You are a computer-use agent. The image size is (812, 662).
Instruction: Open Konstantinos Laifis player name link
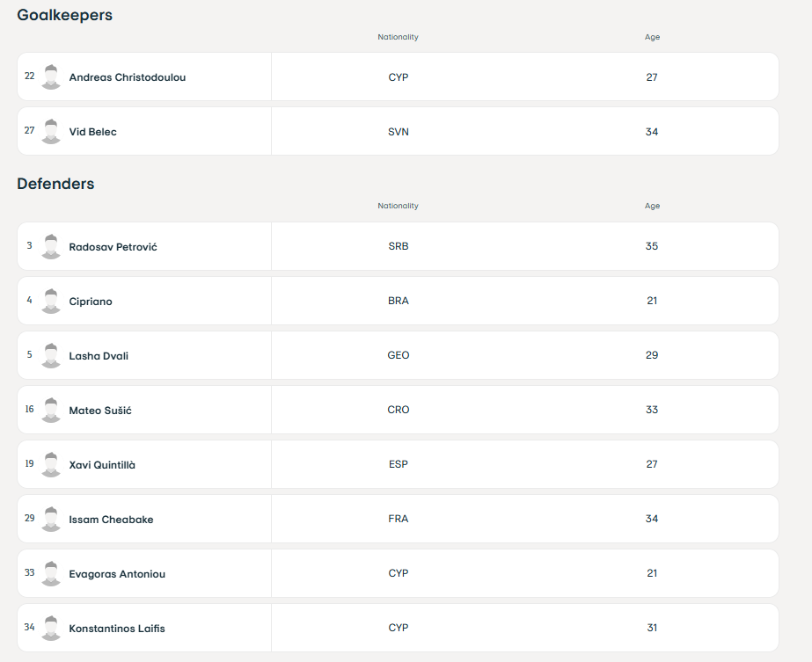117,629
